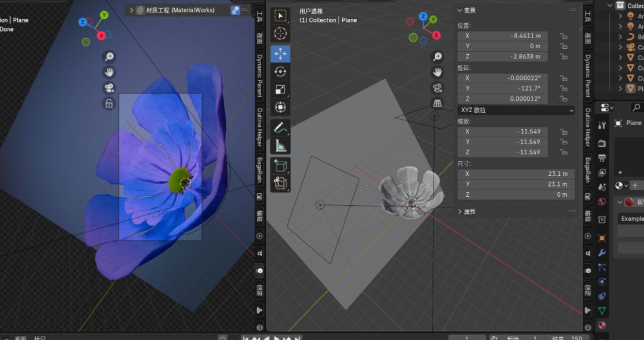
Task: Toggle lock for Location X
Action: point(563,36)
